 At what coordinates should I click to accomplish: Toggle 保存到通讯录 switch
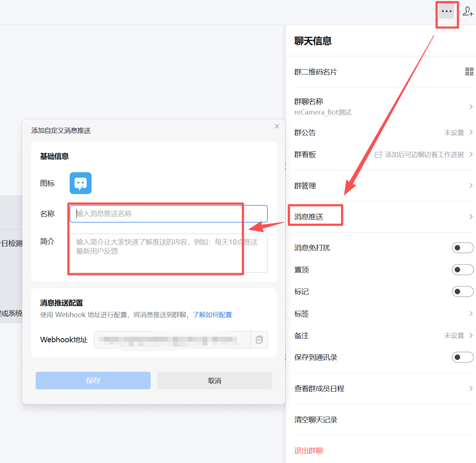pyautogui.click(x=462, y=357)
